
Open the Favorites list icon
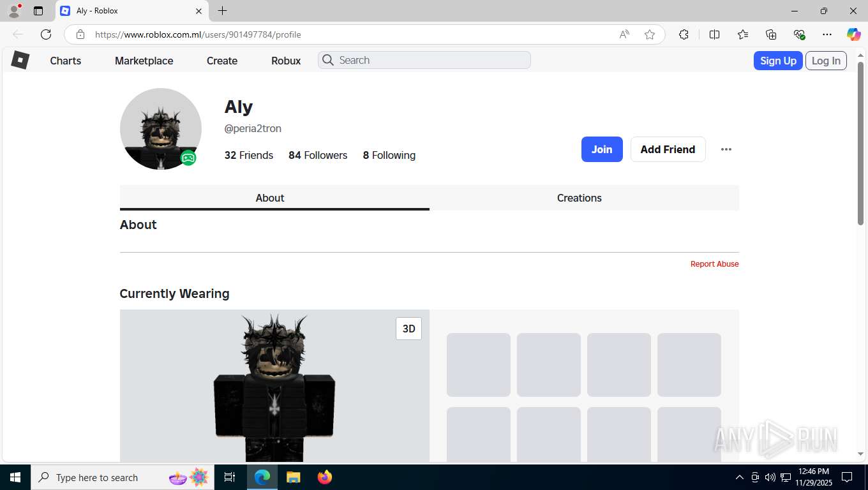click(743, 34)
